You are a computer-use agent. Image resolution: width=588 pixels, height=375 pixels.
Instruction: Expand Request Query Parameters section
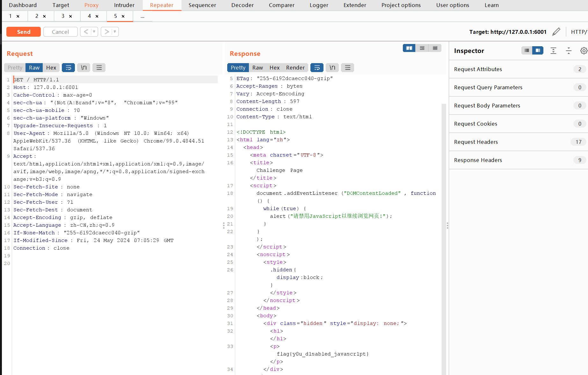pos(519,87)
